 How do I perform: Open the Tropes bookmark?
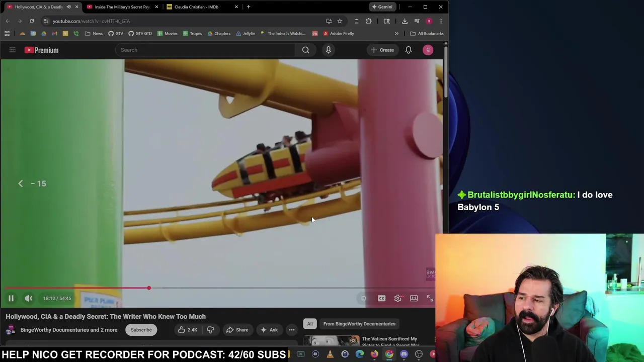pyautogui.click(x=192, y=34)
